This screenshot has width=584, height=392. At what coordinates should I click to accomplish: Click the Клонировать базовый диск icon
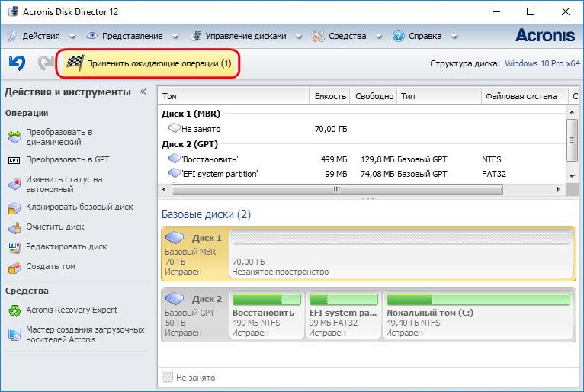14,208
